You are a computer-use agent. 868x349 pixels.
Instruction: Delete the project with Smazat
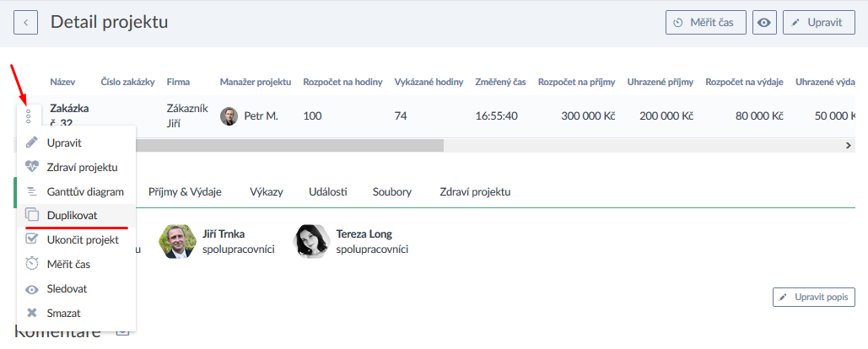coord(63,313)
